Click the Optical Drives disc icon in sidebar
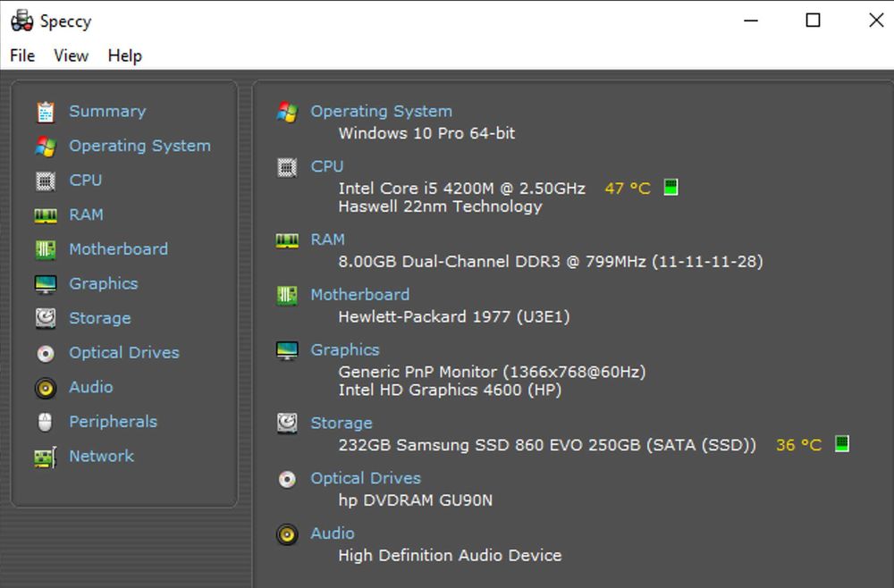The width and height of the screenshot is (894, 588). click(x=46, y=353)
